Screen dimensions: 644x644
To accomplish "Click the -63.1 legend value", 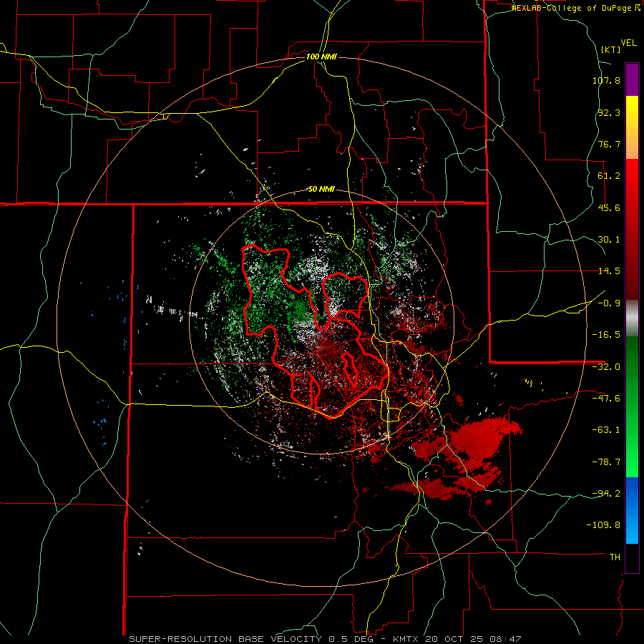I will (606, 430).
